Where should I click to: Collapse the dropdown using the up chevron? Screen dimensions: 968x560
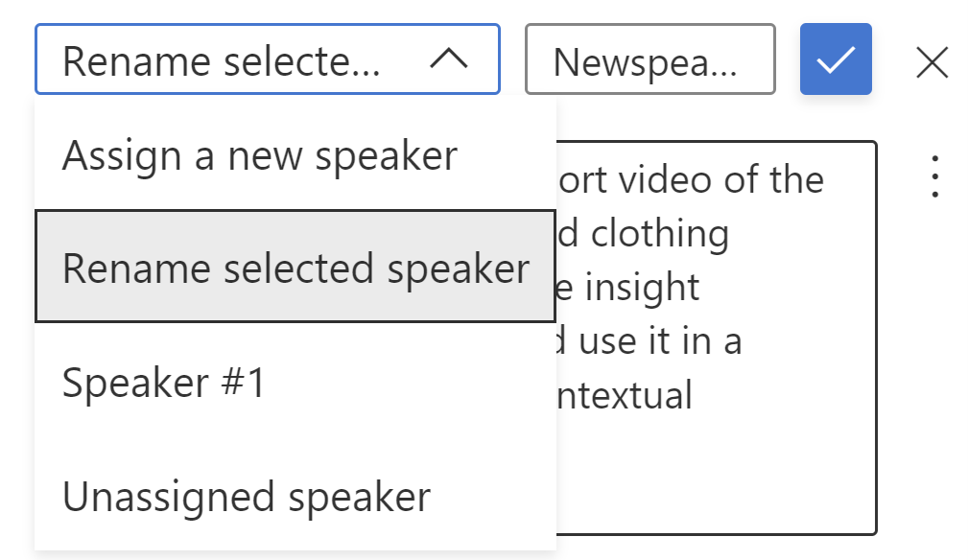(448, 59)
